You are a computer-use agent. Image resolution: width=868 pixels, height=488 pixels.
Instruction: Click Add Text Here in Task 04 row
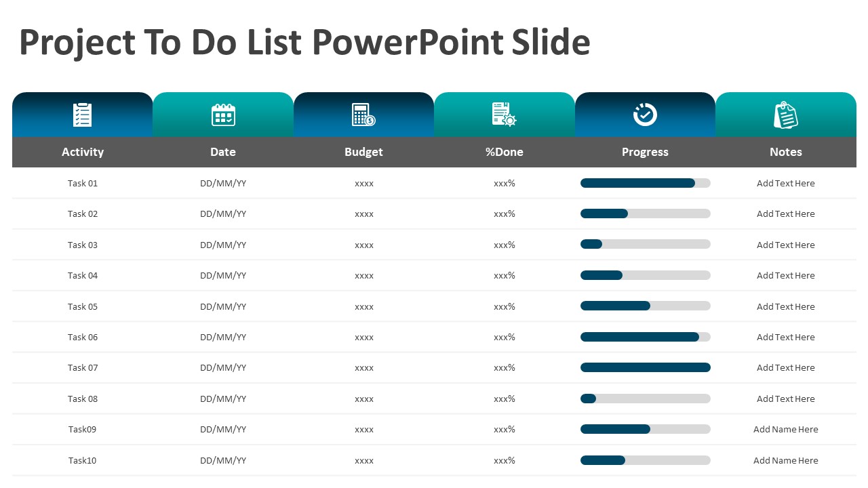coord(785,275)
